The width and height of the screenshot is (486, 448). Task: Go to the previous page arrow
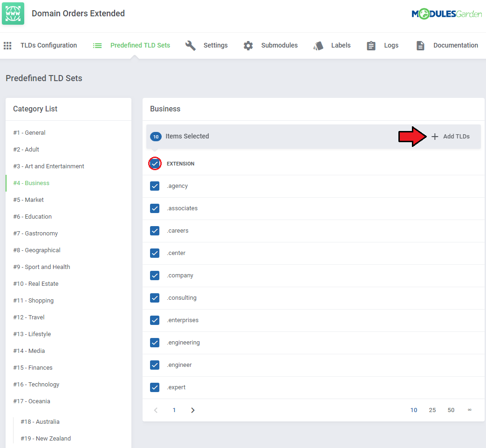[156, 410]
